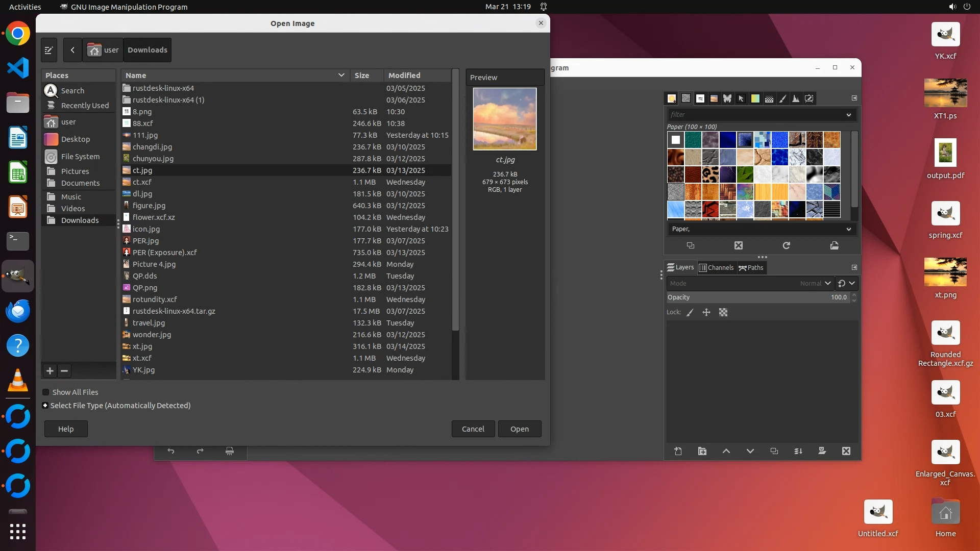Switch to the Paths tab
The width and height of the screenshot is (980, 551).
[x=751, y=267]
